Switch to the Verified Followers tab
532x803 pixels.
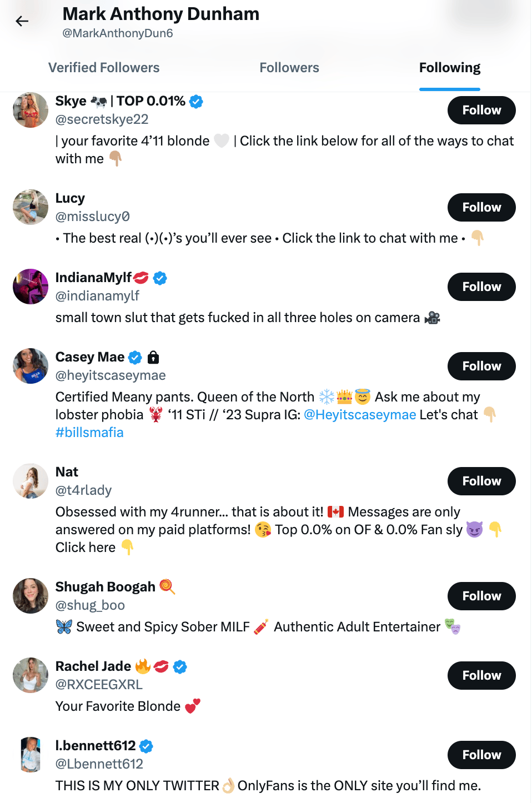(104, 68)
